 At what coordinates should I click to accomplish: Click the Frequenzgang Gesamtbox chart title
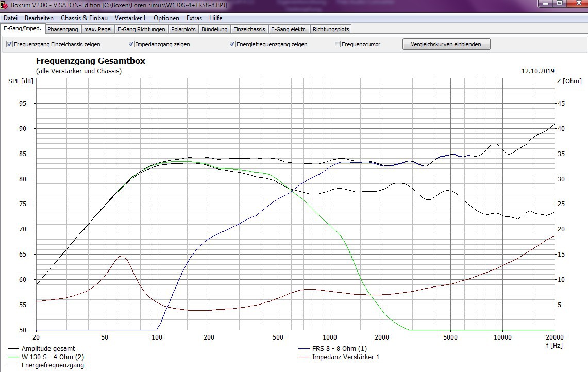[x=91, y=61]
